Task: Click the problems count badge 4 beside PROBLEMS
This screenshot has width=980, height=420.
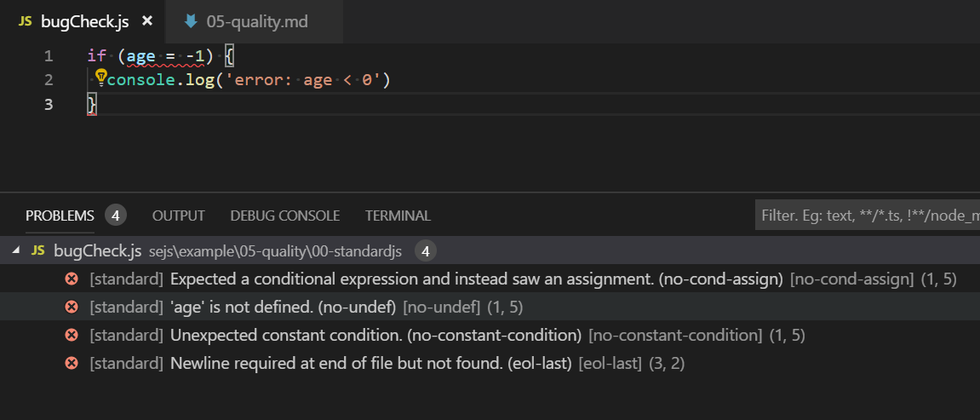Action: point(116,216)
